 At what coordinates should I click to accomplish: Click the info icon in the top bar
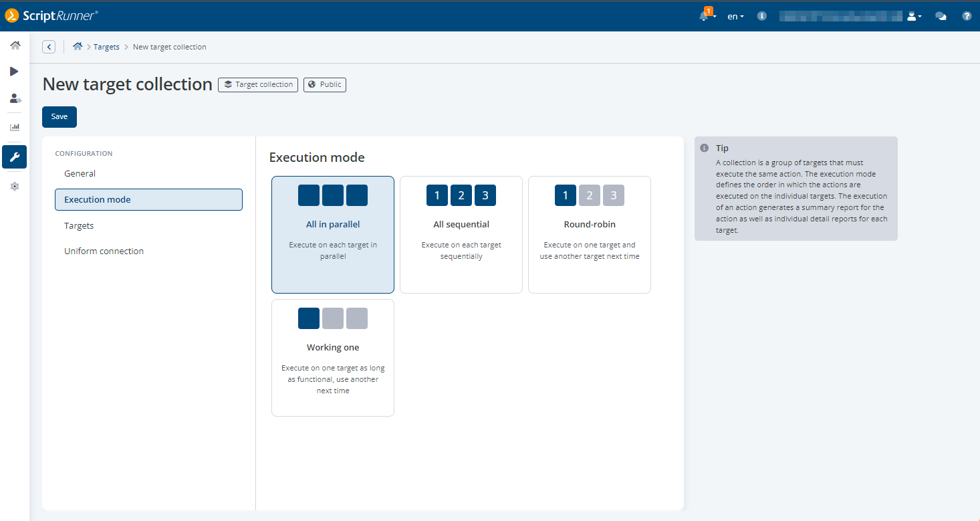(761, 16)
